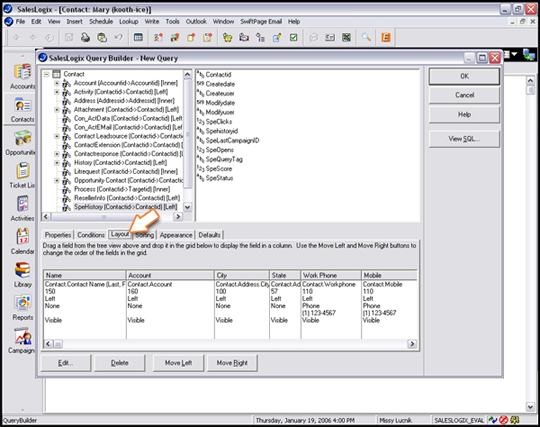Click the Print toolbar icon
540x427 pixels.
click(x=85, y=37)
